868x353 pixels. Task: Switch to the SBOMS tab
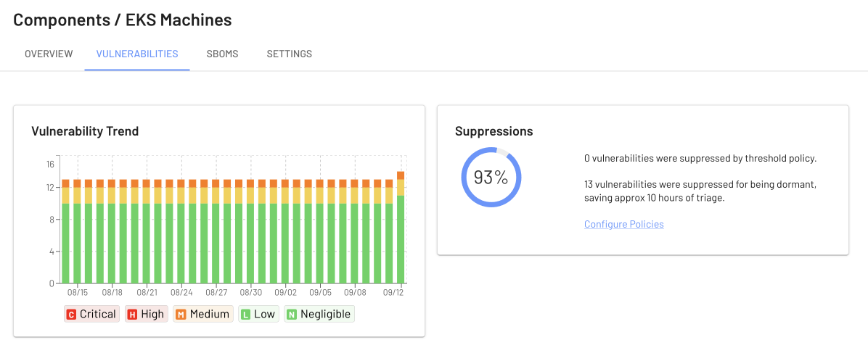(x=223, y=54)
